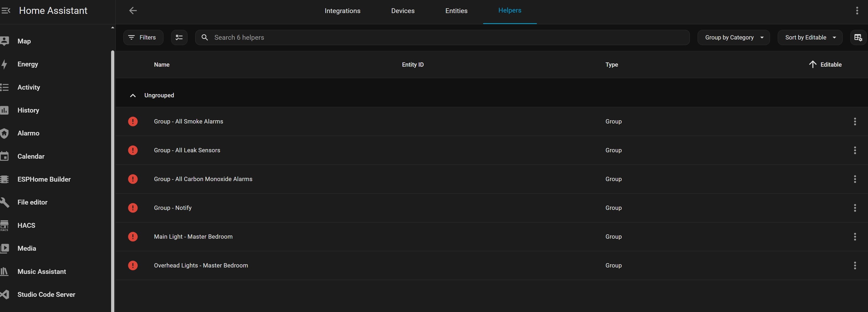
Task: Click the table settings icon
Action: (x=858, y=37)
